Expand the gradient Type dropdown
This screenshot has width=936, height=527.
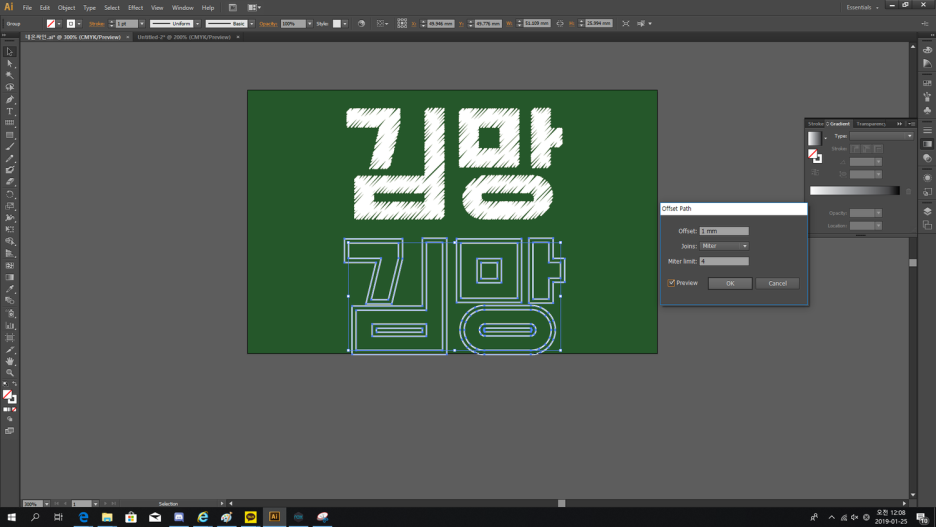tap(880, 136)
